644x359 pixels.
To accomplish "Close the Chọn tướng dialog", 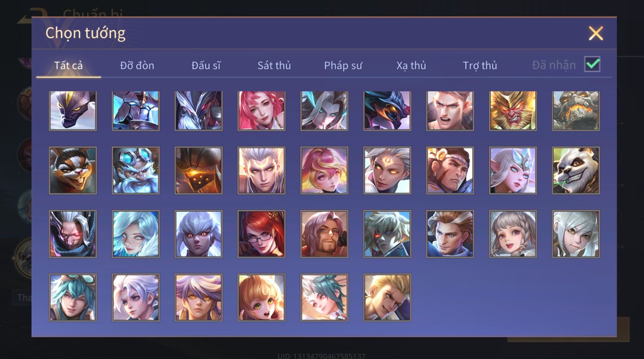I will 596,33.
